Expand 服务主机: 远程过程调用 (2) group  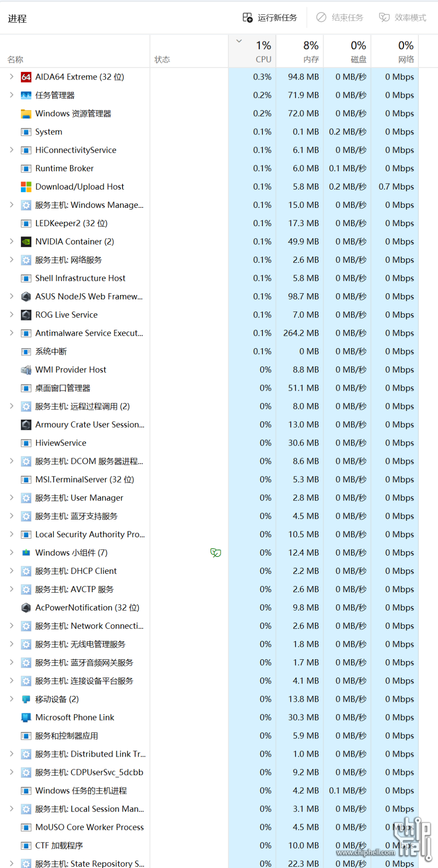[x=12, y=406]
